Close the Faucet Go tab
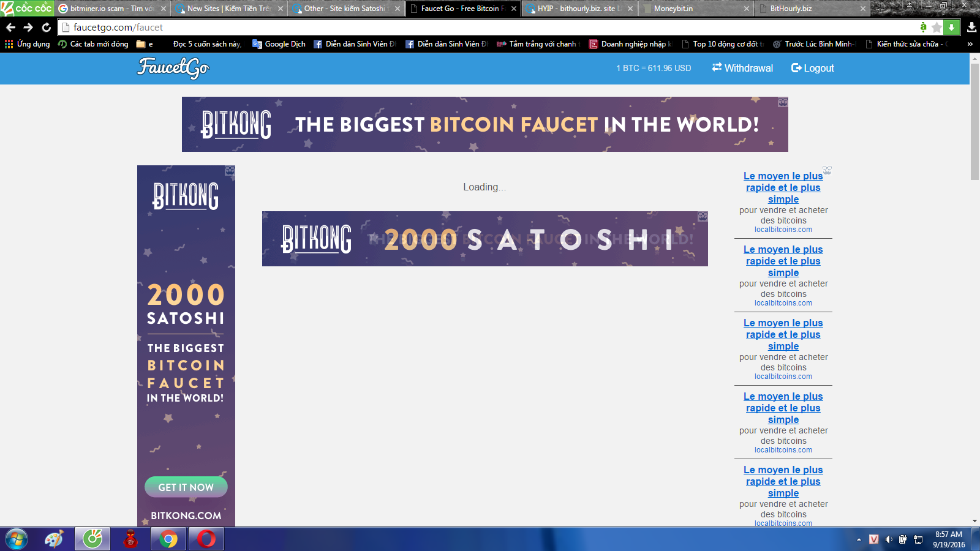The height and width of the screenshot is (551, 980). (x=513, y=9)
